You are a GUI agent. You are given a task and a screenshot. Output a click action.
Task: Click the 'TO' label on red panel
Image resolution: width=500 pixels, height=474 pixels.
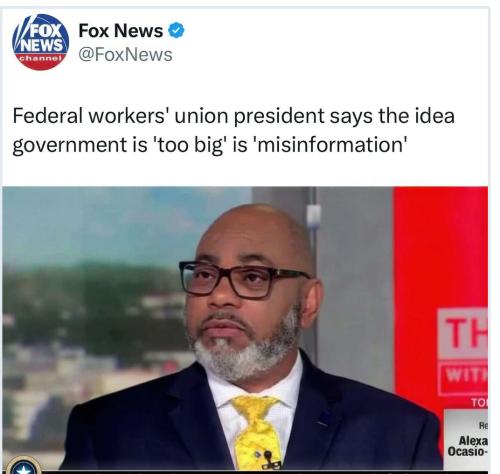click(x=479, y=403)
